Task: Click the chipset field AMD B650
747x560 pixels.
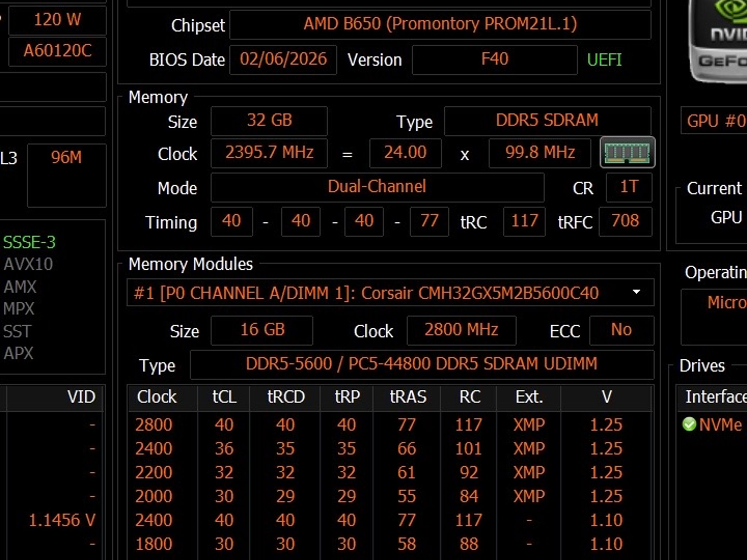Action: point(440,24)
